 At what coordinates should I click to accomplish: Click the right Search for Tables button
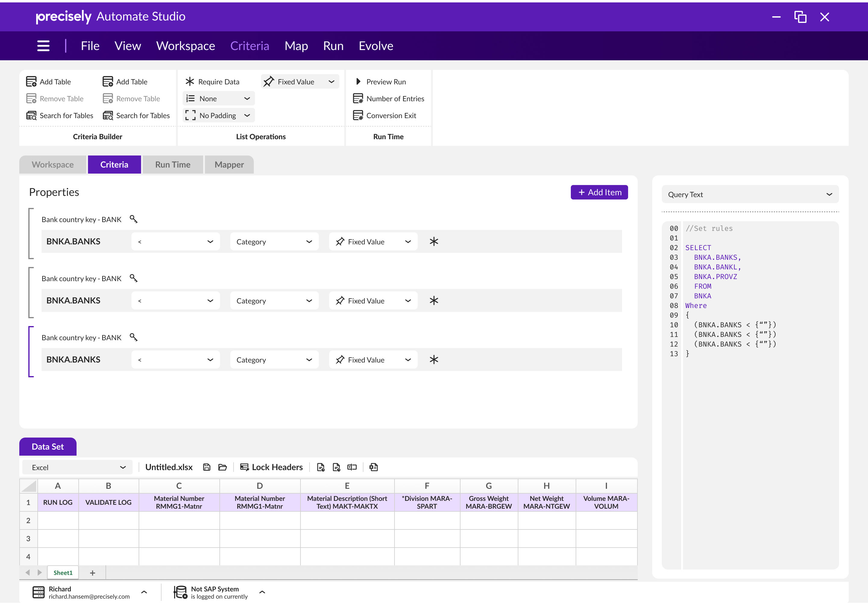136,115
